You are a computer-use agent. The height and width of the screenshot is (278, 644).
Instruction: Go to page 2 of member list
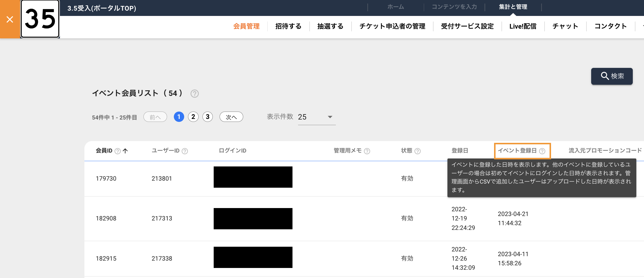point(193,117)
